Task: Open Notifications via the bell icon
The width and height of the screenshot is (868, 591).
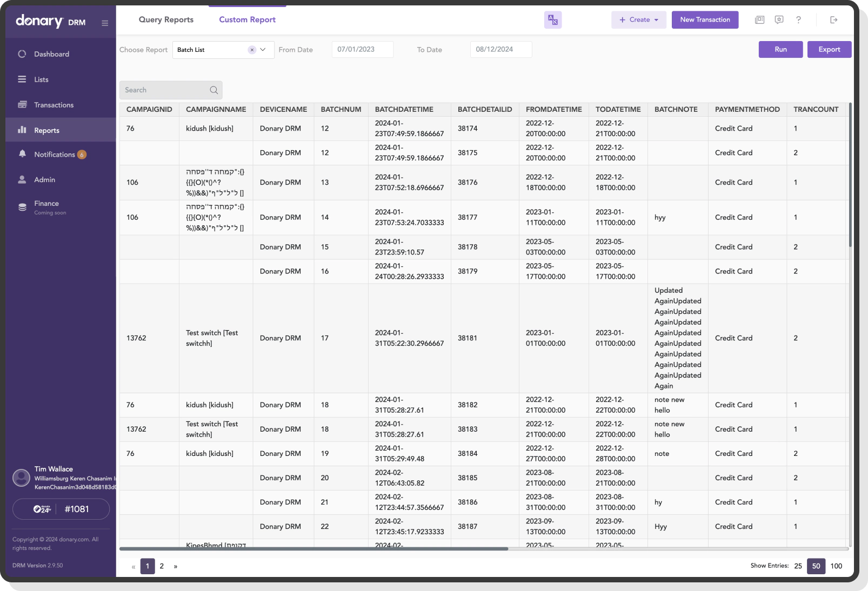Action: [x=22, y=155]
